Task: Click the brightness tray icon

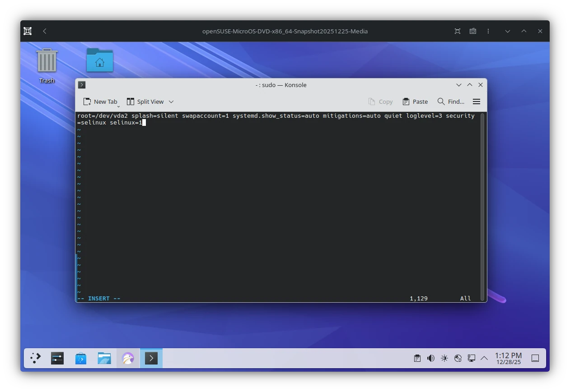Action: pos(444,358)
